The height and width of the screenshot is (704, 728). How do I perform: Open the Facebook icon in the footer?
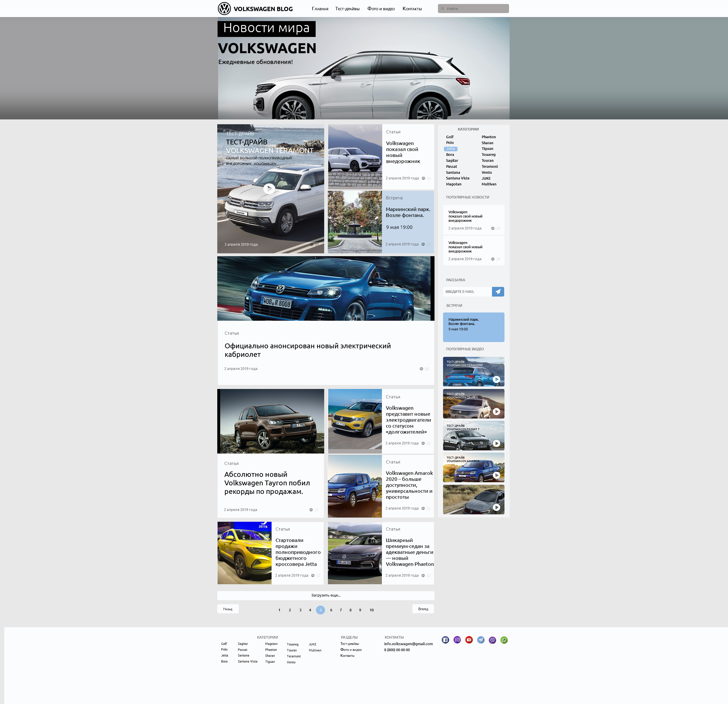[x=445, y=640]
